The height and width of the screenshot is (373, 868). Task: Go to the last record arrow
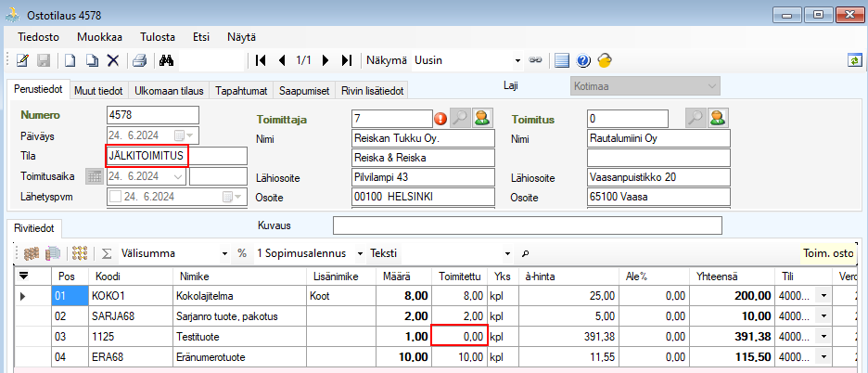coord(346,60)
